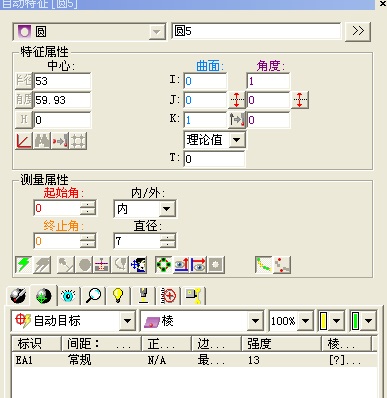Select the EA1 cell in the target list
The height and width of the screenshot is (398, 387).
click(x=24, y=360)
